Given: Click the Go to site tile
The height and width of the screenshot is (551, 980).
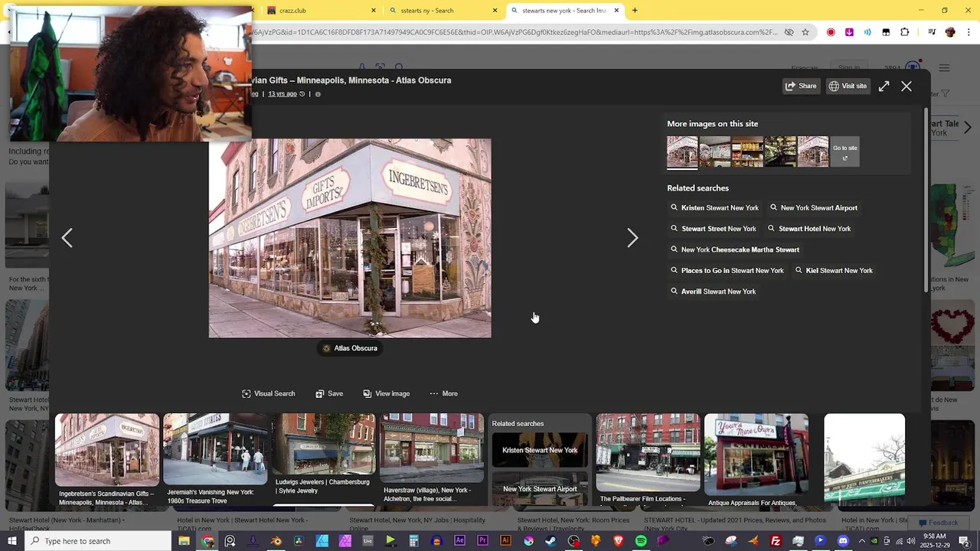Looking at the screenshot, I should 845,152.
